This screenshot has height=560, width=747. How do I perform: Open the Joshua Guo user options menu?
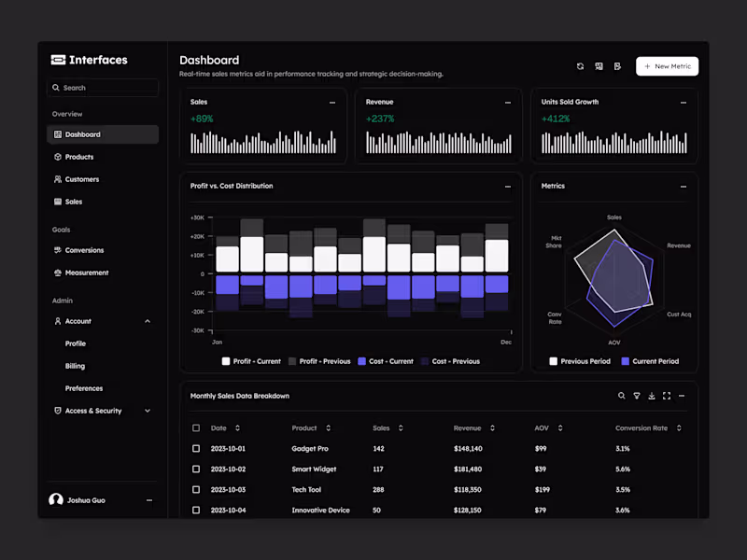coord(149,500)
